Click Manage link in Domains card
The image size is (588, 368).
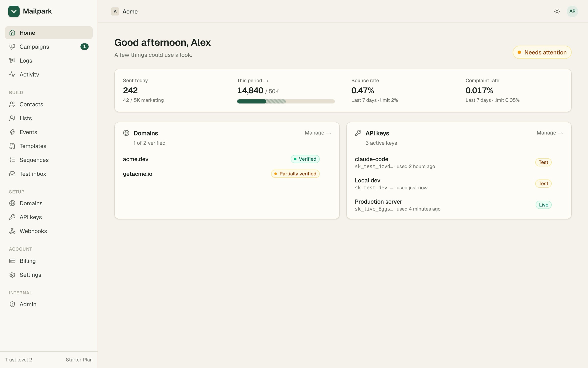pos(318,133)
